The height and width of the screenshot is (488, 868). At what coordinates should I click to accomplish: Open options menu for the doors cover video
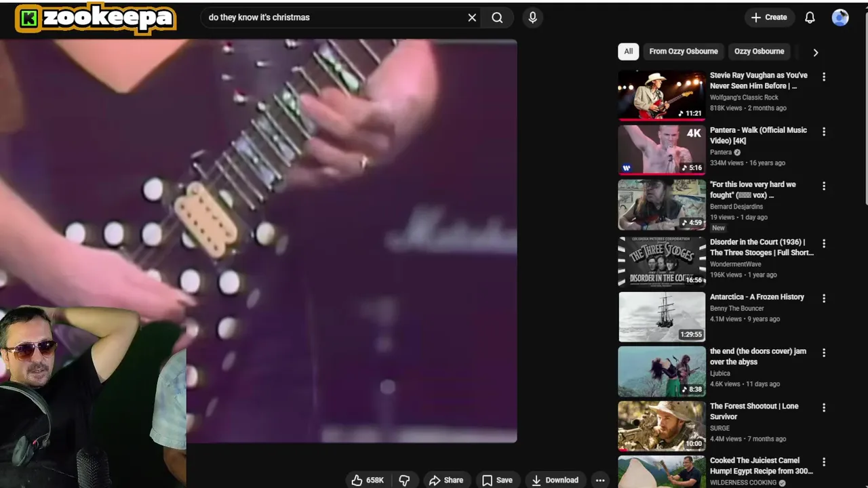pos(824,352)
